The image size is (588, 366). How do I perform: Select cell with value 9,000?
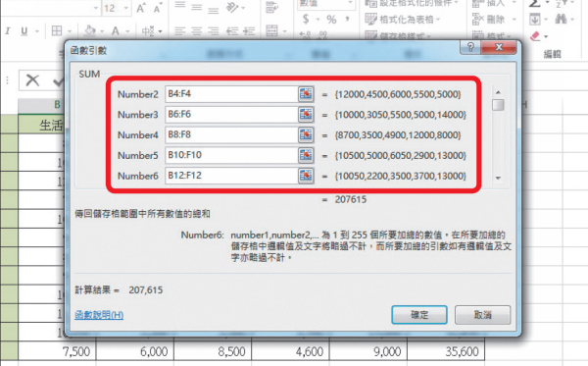368,351
